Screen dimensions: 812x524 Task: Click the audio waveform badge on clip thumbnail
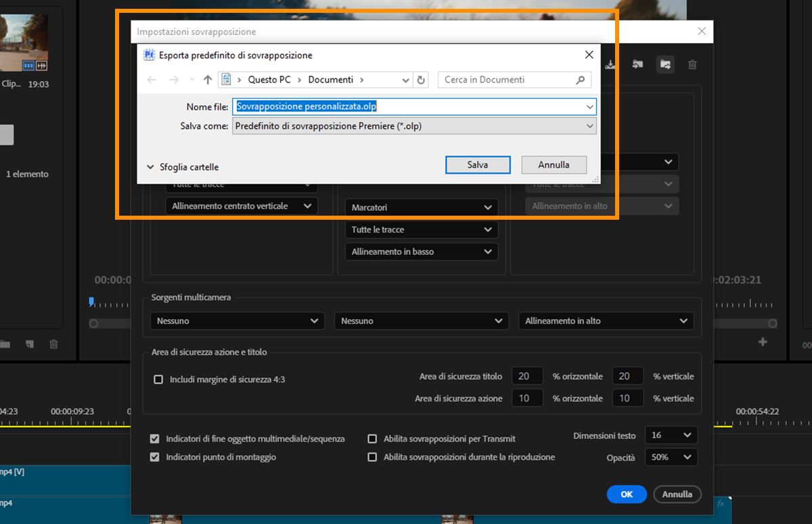pos(42,66)
